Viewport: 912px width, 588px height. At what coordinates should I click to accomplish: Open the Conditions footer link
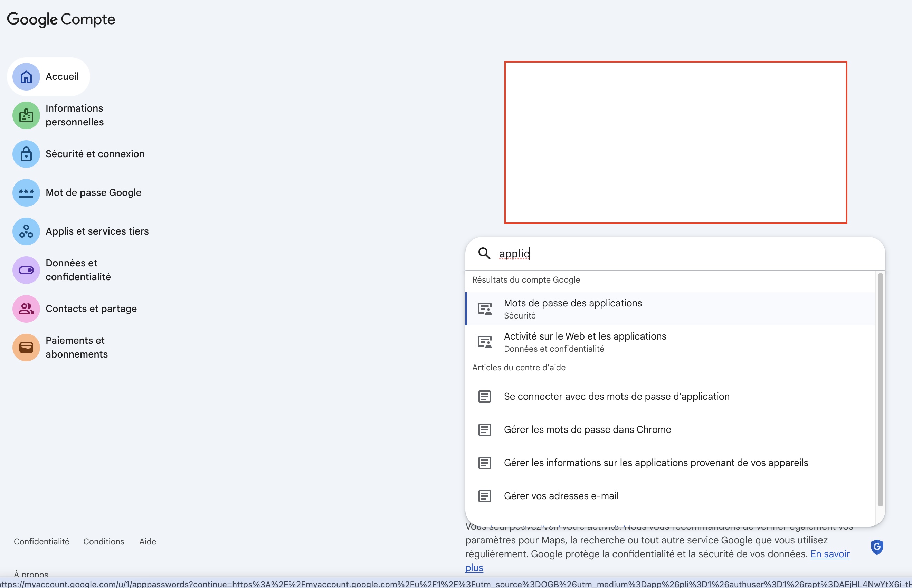[x=103, y=541]
